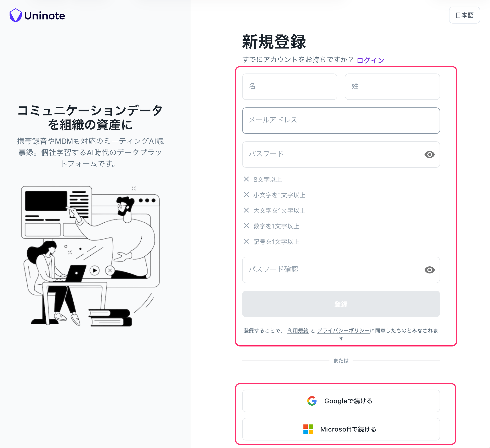
Task: Open the 利用規約 terms link
Action: [298, 331]
